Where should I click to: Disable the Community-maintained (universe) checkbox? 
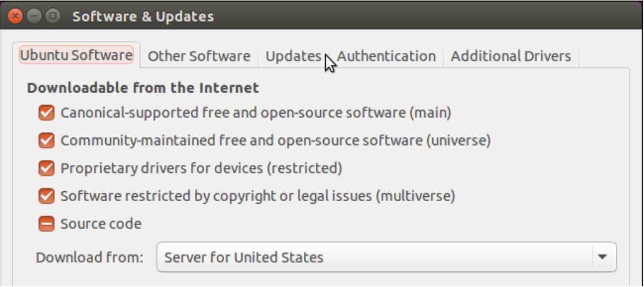click(46, 141)
